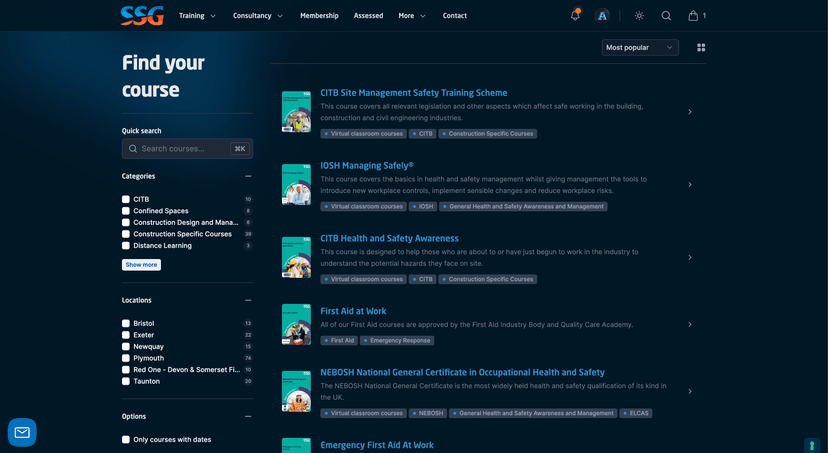The image size is (828, 453).
Task: Click the SSG logo
Action: (x=142, y=15)
